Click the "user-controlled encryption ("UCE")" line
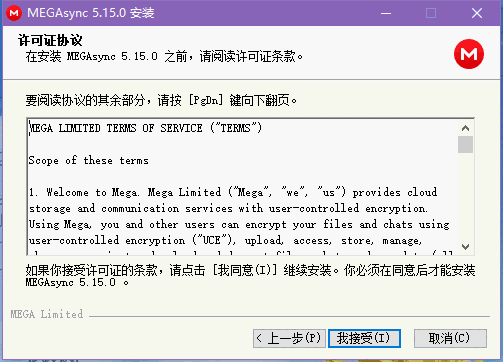 [225, 240]
